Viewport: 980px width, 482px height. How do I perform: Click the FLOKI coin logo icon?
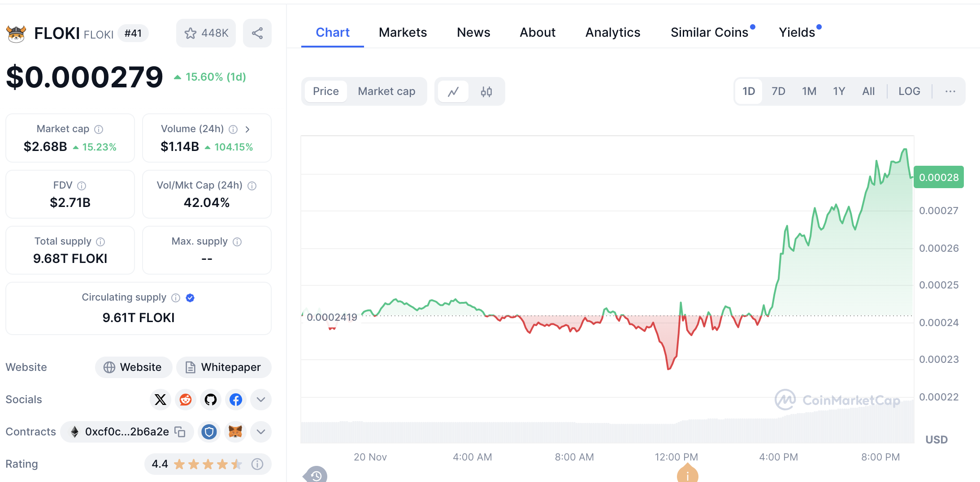tap(16, 34)
